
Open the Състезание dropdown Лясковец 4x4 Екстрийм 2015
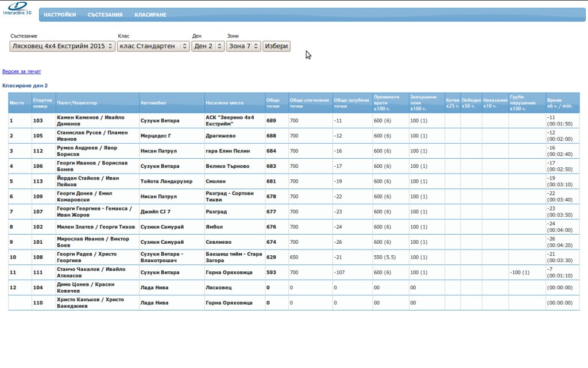coord(62,46)
